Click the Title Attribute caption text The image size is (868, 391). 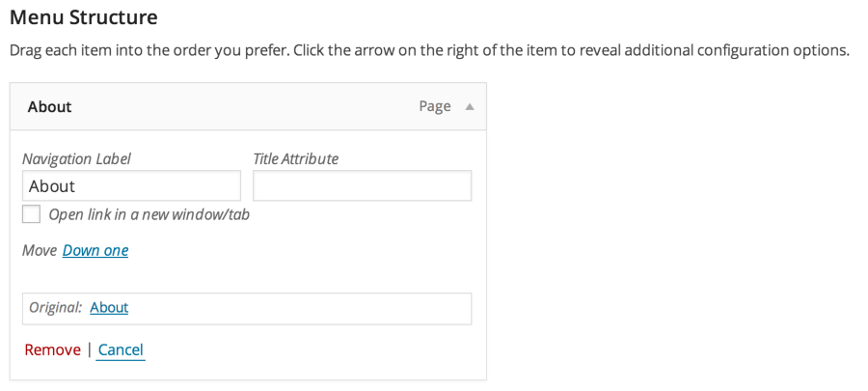(x=295, y=159)
